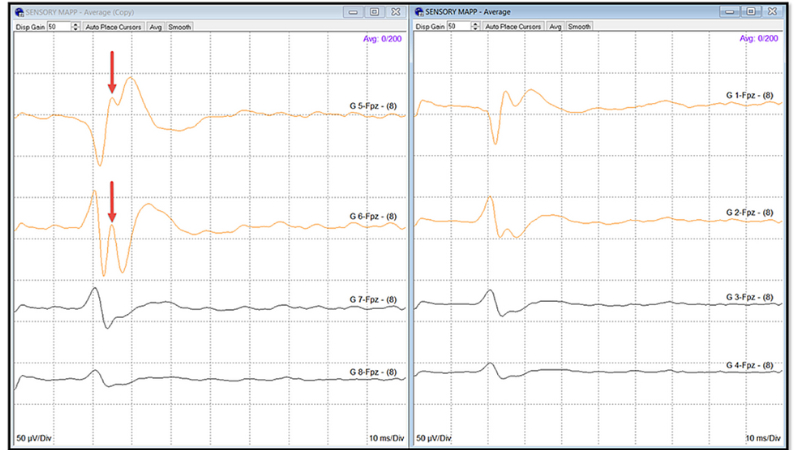Close the Average (Copy) window
The image size is (800, 450).
[395, 12]
